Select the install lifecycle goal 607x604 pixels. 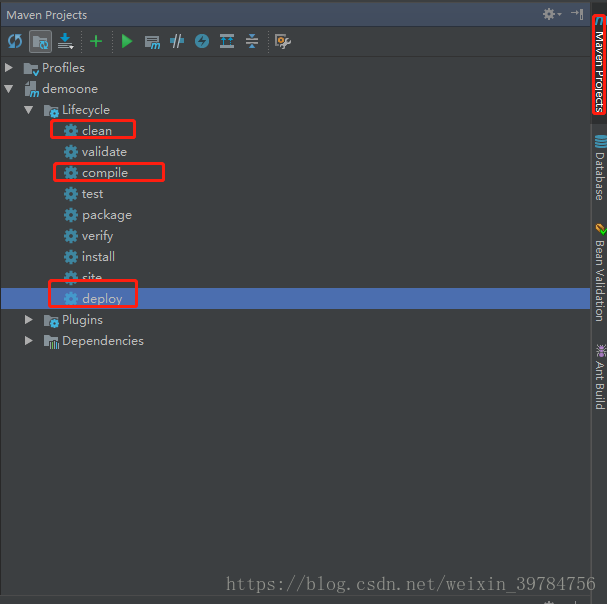tap(98, 257)
